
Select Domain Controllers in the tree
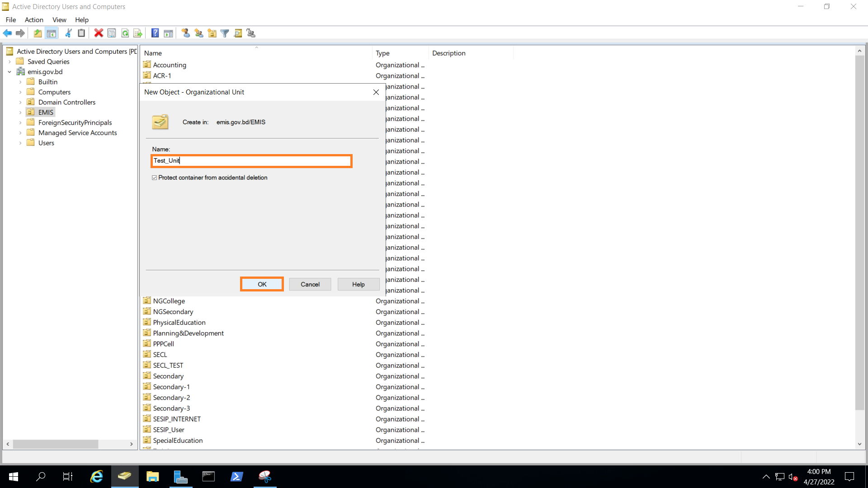coord(66,103)
